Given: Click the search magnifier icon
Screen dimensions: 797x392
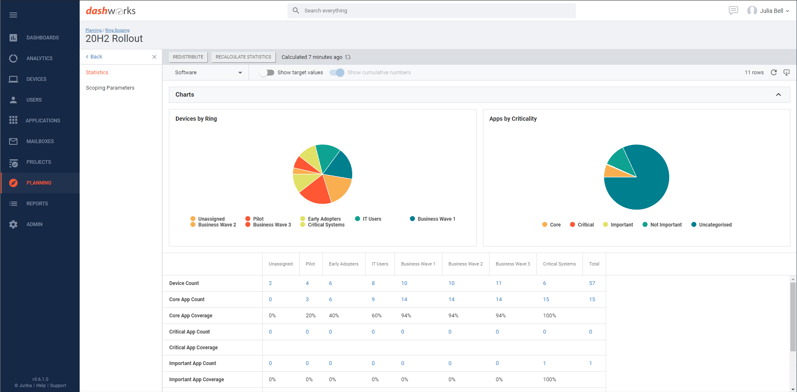Looking at the screenshot, I should pos(296,11).
